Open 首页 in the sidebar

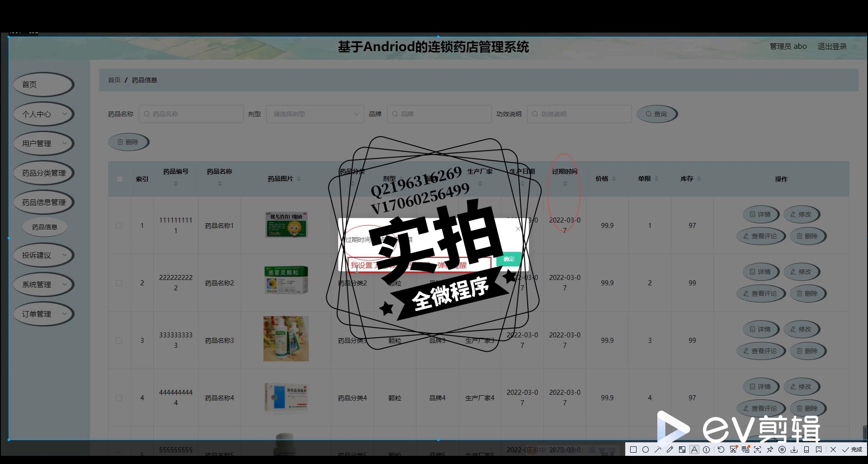pyautogui.click(x=43, y=85)
